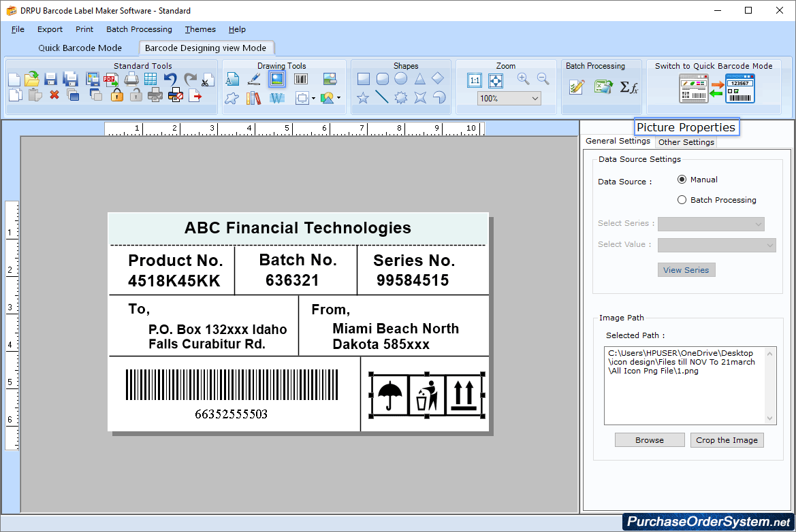Select the line shape tool
This screenshot has width=796, height=532.
tap(382, 97)
